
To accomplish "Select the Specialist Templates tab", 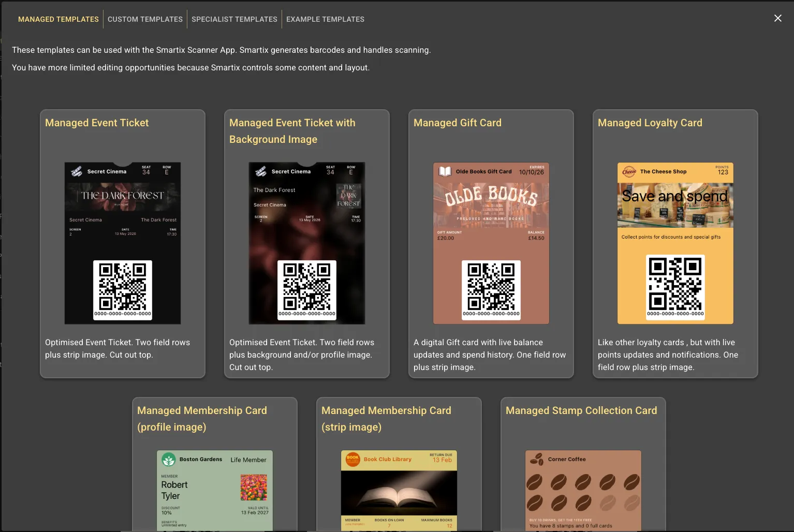I will coord(234,19).
